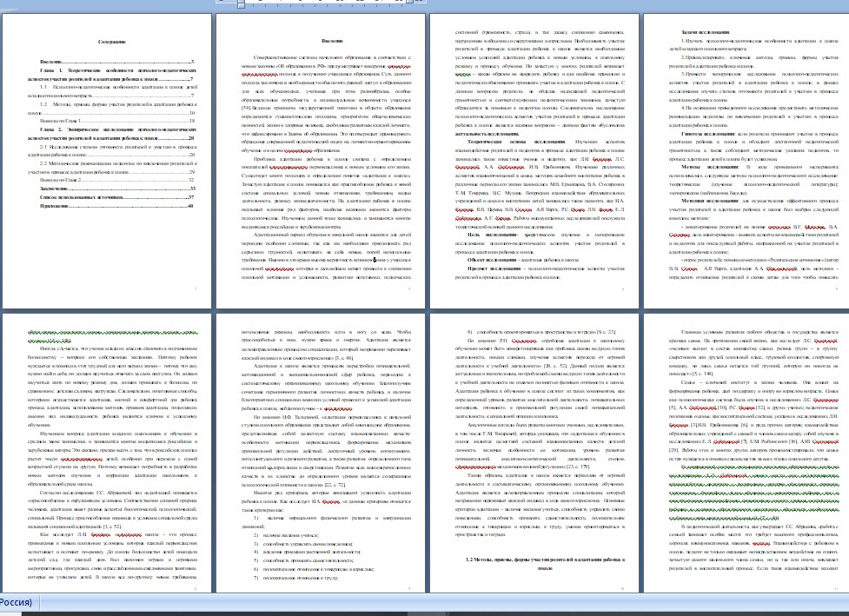Screen dimensions: 849x616
Task: Click the language indicator "Россия)" in status bar
Action: (17, 603)
